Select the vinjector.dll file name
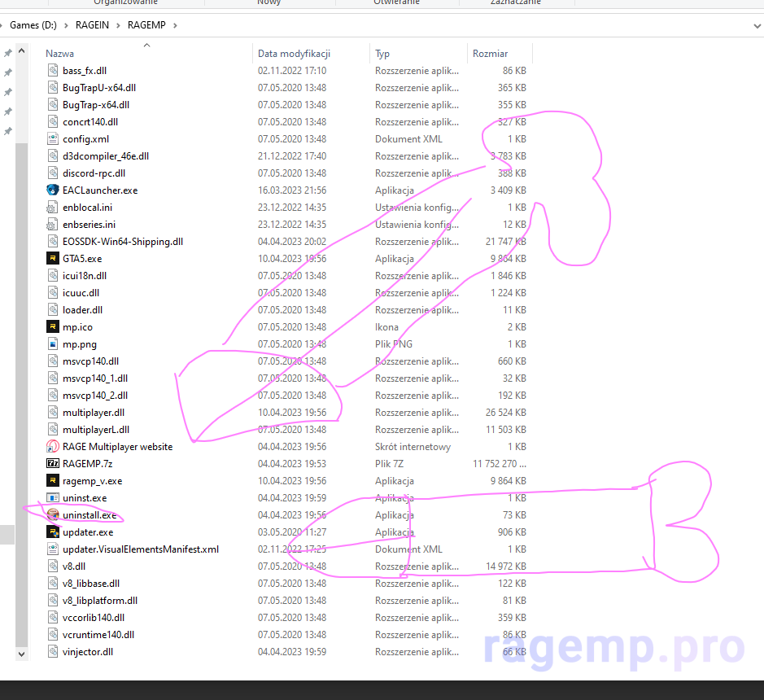The width and height of the screenshot is (764, 700). point(88,652)
